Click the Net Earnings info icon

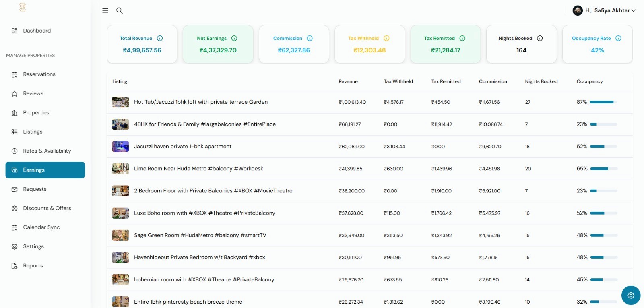click(x=234, y=38)
